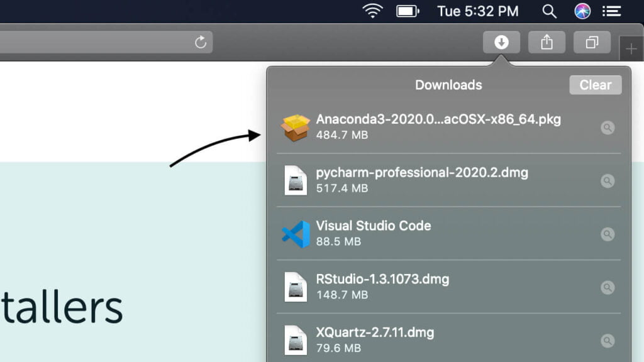Click the Tue 5:32 PM clock

click(x=478, y=11)
